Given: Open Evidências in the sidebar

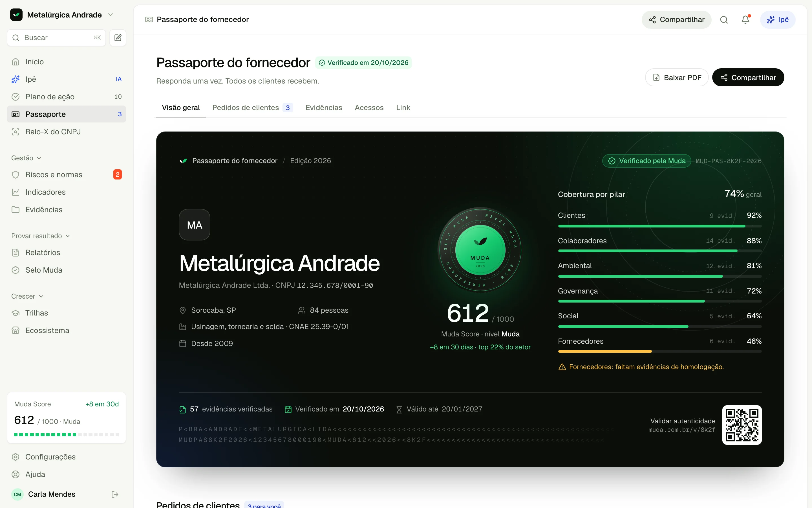Looking at the screenshot, I should pyautogui.click(x=67, y=210).
